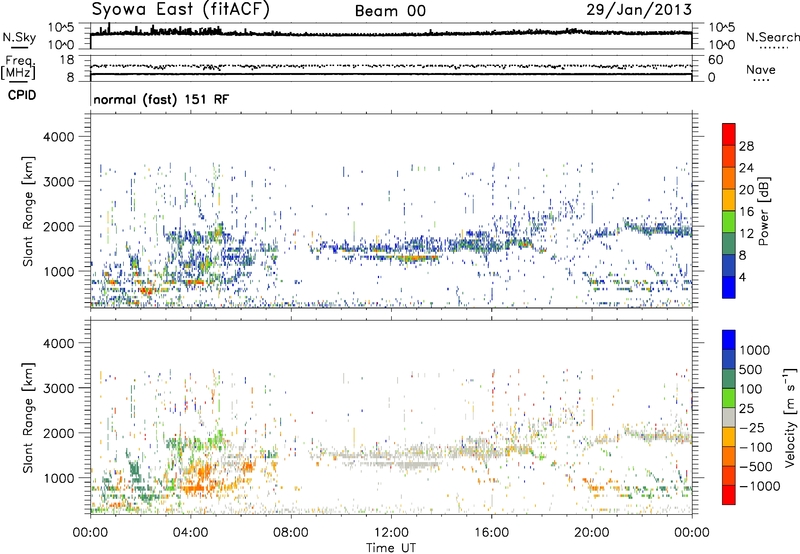
Task: Click the 'N.Search' legend label
Action: coord(772,37)
